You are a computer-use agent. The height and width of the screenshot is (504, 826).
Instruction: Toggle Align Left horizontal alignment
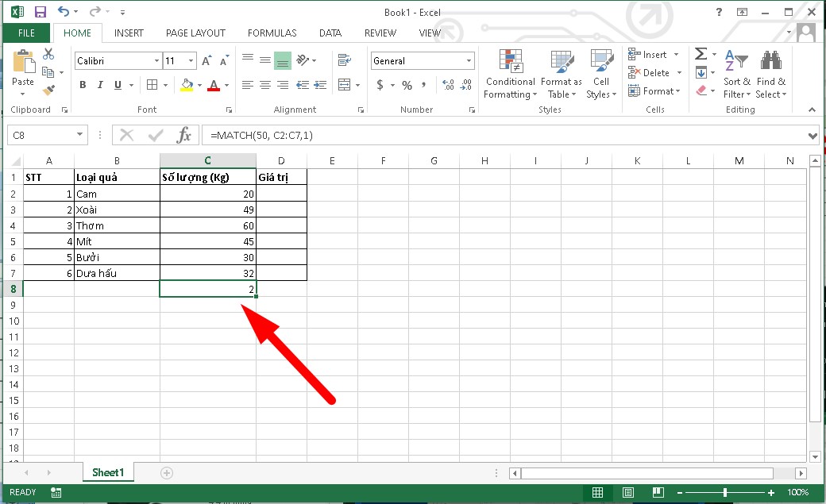coord(248,85)
